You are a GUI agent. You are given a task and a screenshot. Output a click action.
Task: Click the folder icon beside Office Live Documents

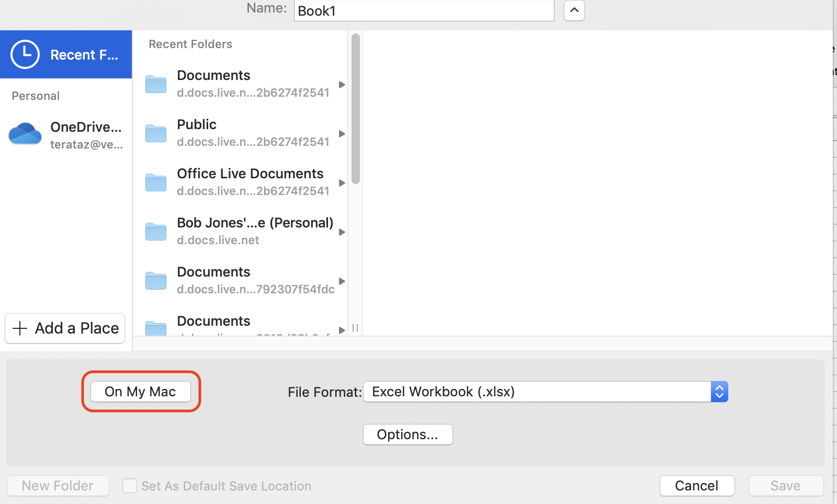[x=156, y=182]
